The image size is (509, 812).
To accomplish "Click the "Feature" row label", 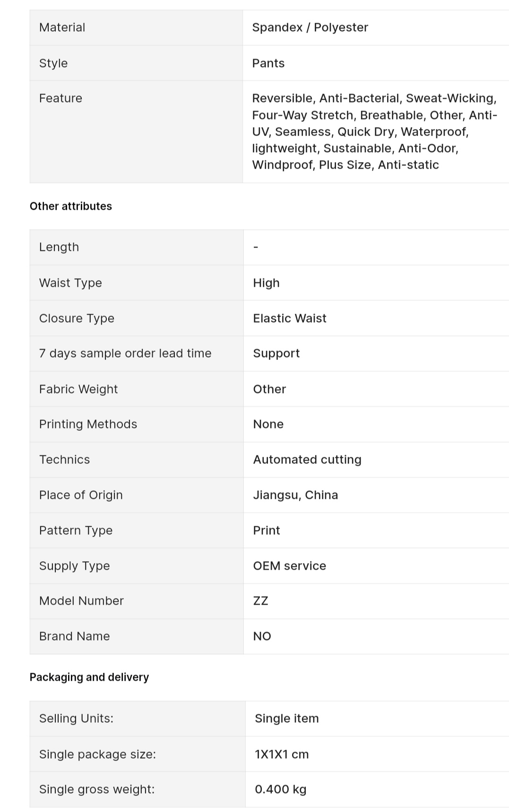I will click(x=61, y=98).
